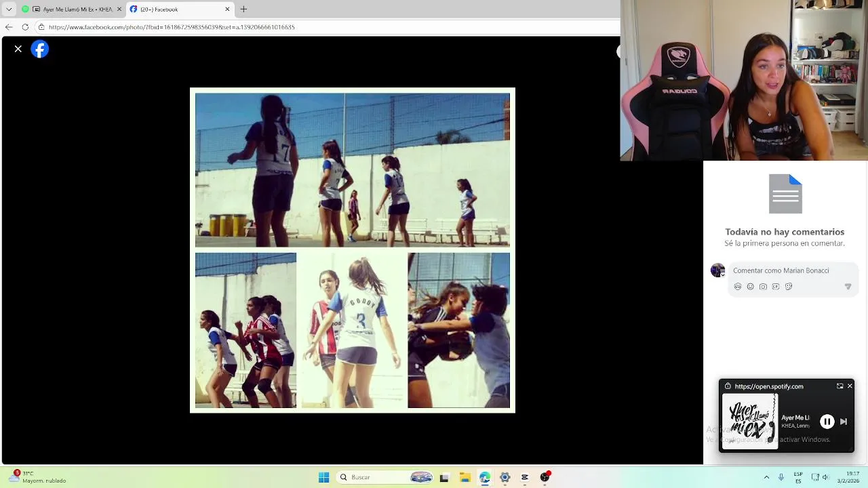This screenshot has height=488, width=868.
Task: Close the Ayer Me Llamó Mi Ex tab
Action: (x=119, y=9)
